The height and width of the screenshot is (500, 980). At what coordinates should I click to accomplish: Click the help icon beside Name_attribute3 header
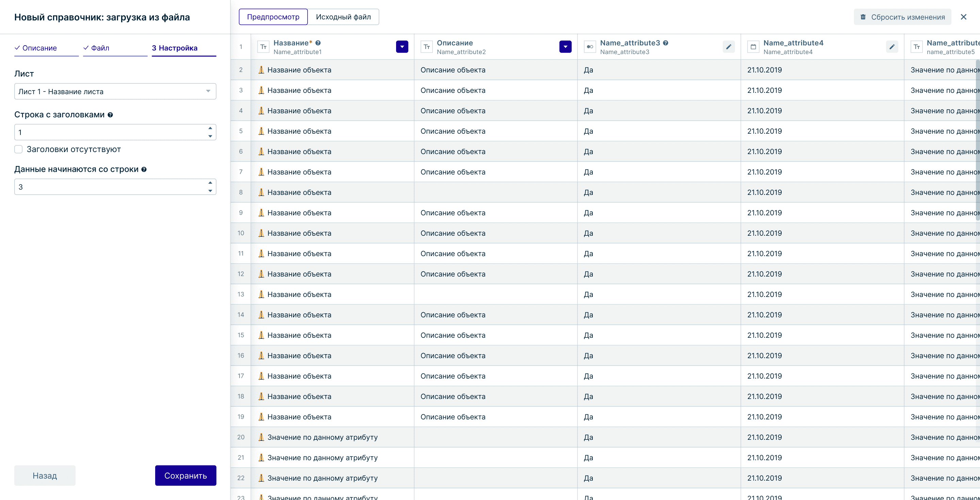pyautogui.click(x=665, y=43)
